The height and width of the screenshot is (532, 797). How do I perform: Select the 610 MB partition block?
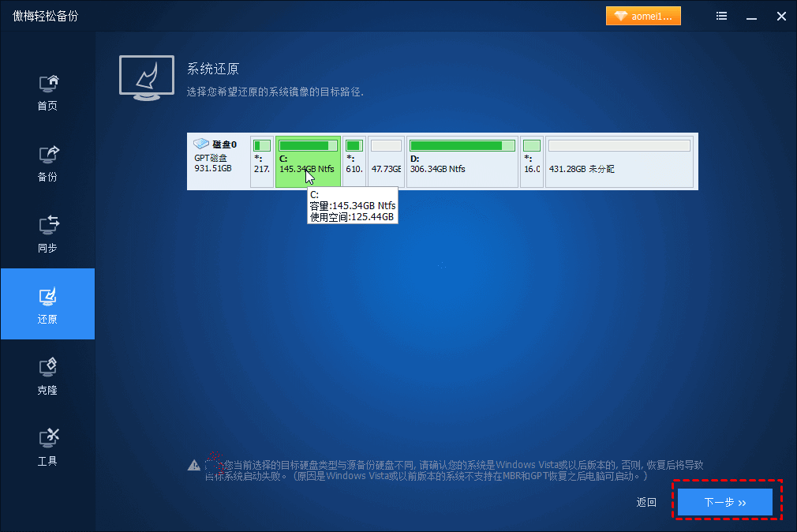[354, 162]
